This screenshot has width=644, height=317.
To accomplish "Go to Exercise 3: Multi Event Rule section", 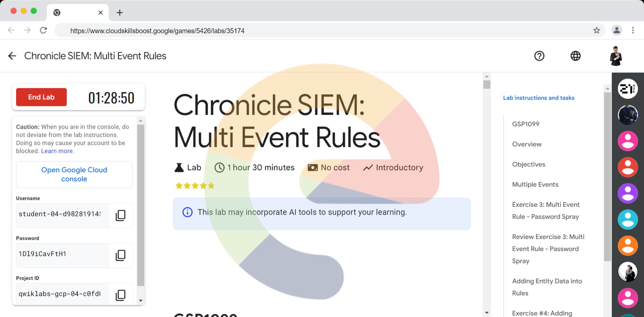I will (x=546, y=211).
